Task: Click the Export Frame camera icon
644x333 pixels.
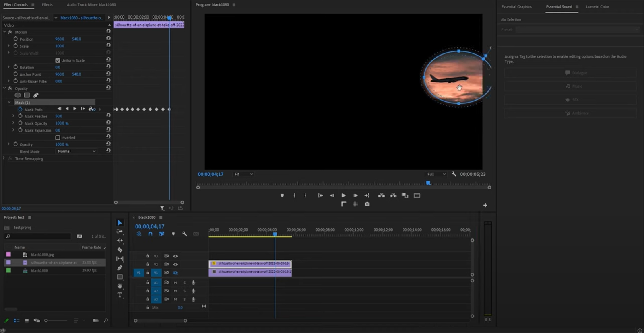Action: click(367, 204)
